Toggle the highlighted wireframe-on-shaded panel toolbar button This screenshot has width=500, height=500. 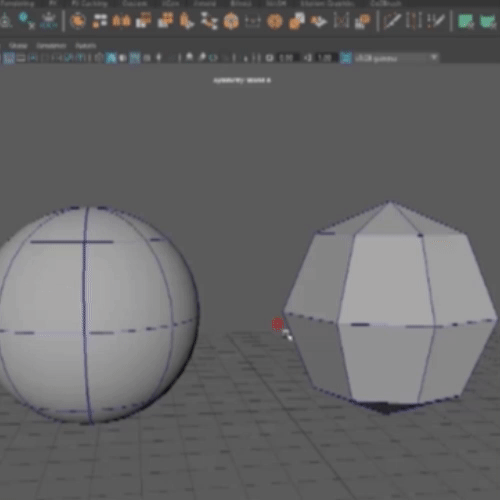(111, 58)
